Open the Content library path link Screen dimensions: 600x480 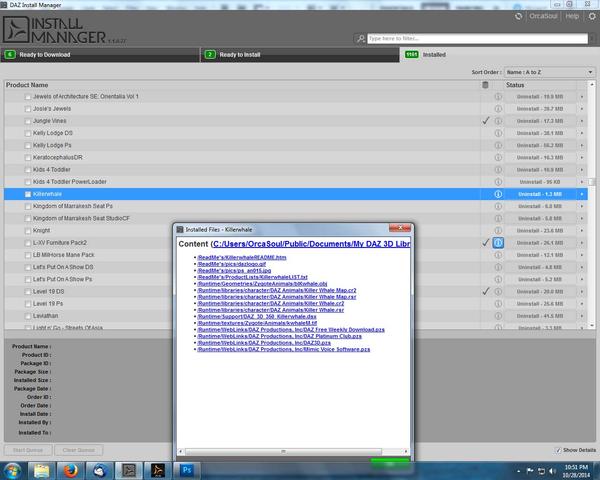(x=311, y=244)
